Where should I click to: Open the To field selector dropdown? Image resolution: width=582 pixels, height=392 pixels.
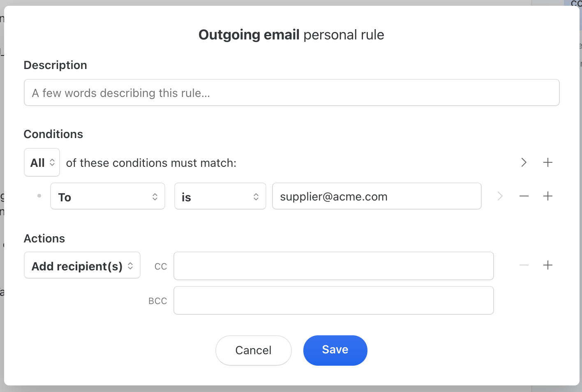coord(108,196)
